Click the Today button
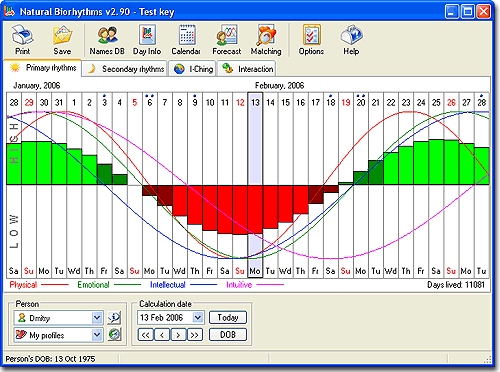This screenshot has width=500, height=372. click(228, 317)
